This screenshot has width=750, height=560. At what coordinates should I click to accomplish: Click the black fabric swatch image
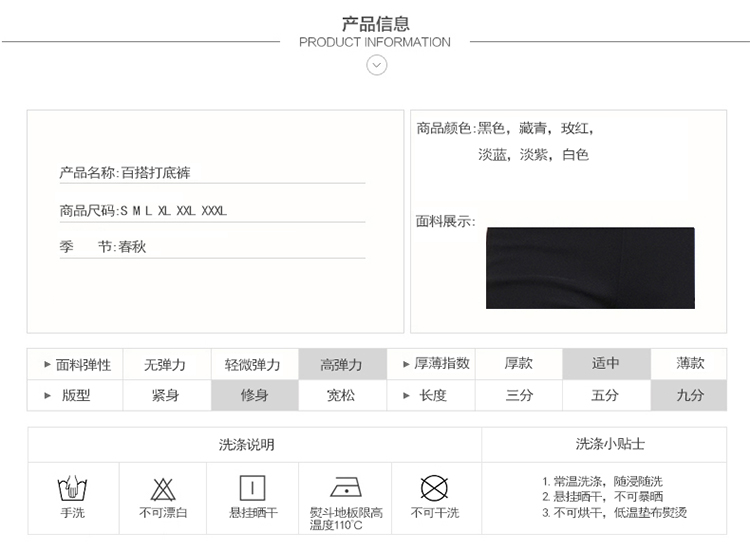tap(590, 268)
